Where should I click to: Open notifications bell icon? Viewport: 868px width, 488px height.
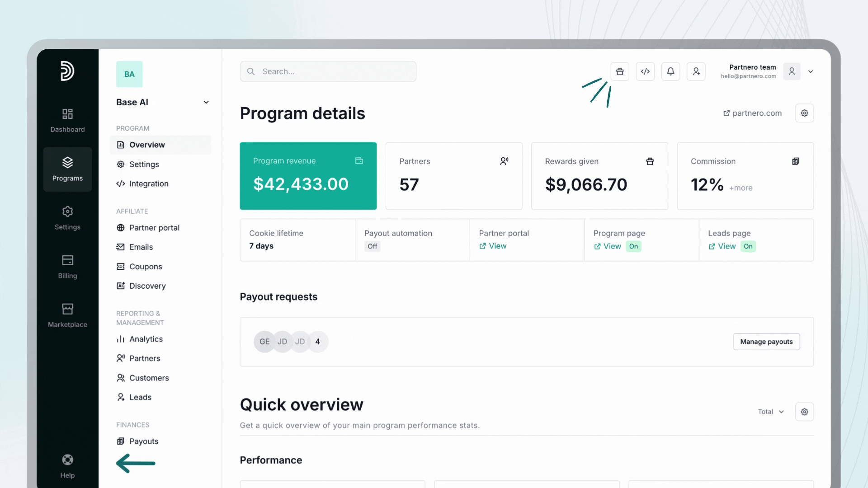click(670, 71)
